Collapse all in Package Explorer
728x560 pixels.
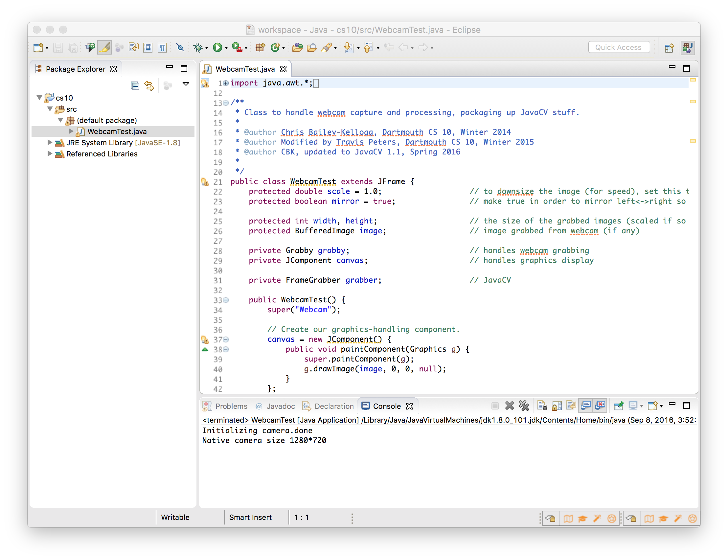pyautogui.click(x=135, y=86)
